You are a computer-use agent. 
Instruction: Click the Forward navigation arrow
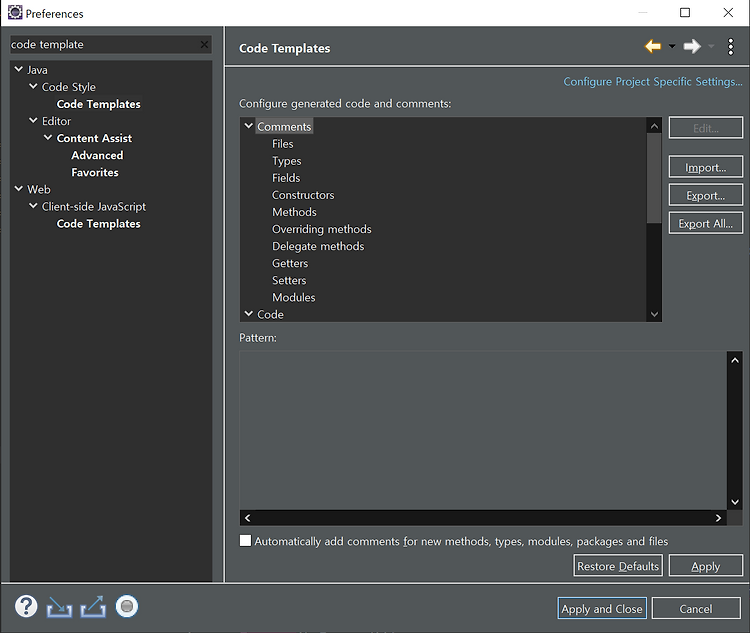[x=692, y=46]
